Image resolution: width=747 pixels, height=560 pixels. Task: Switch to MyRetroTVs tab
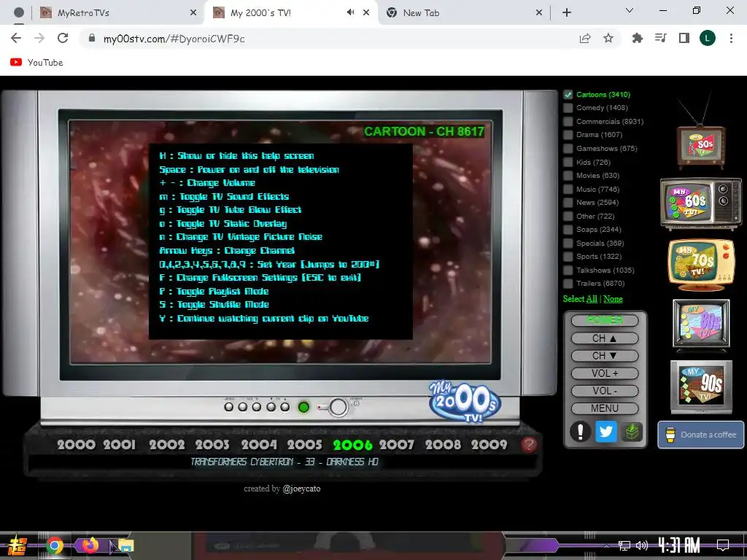[x=118, y=12]
